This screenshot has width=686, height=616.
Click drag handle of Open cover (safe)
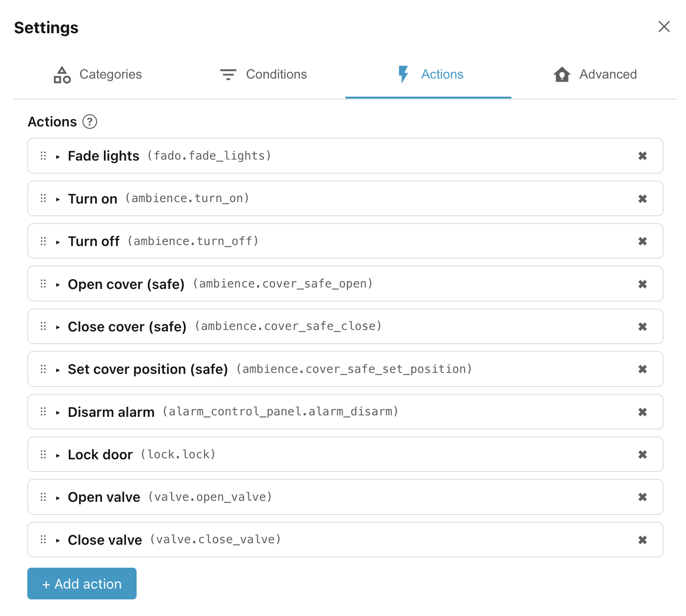click(43, 284)
